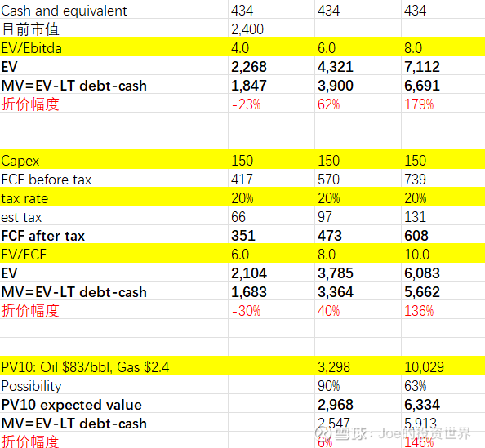This screenshot has height=448, width=485.
Task: Select the EV/Ebitda 8.0 cell
Action: 443,48
